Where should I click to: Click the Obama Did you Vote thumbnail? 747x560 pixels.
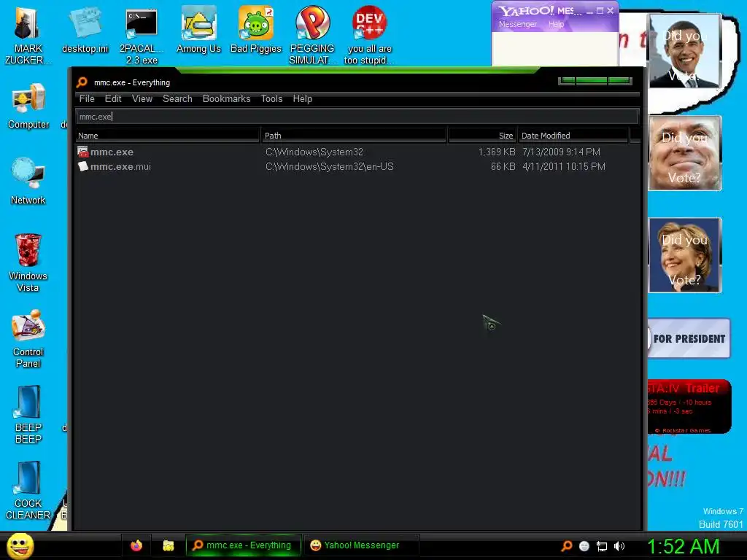pos(684,50)
